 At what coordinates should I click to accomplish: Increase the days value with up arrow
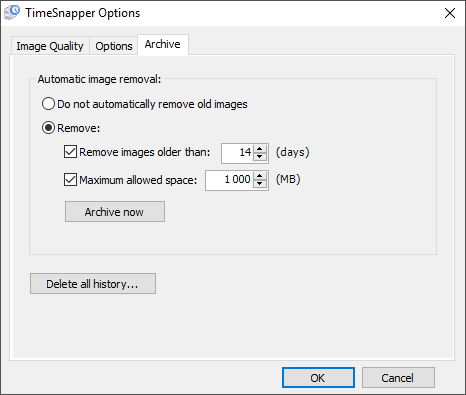pos(260,149)
